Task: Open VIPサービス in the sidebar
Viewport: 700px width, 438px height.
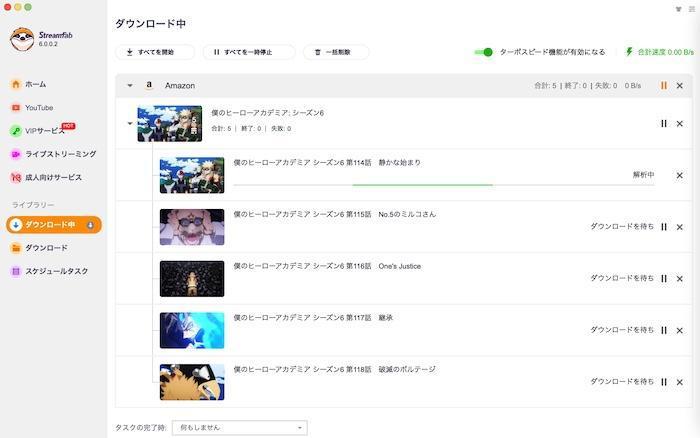Action: pyautogui.click(x=42, y=131)
